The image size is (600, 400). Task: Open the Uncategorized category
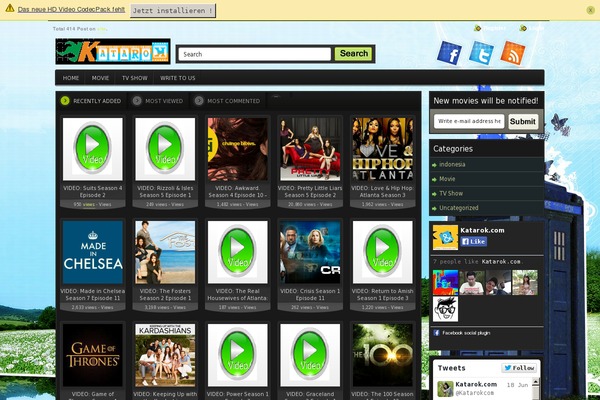(458, 208)
